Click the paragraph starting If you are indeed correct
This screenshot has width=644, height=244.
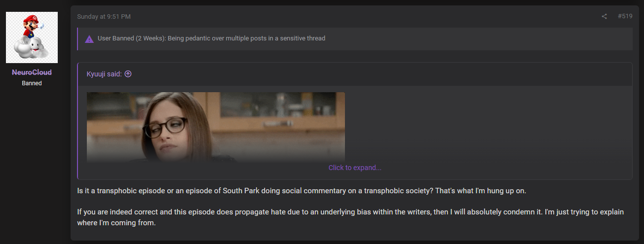coord(350,217)
